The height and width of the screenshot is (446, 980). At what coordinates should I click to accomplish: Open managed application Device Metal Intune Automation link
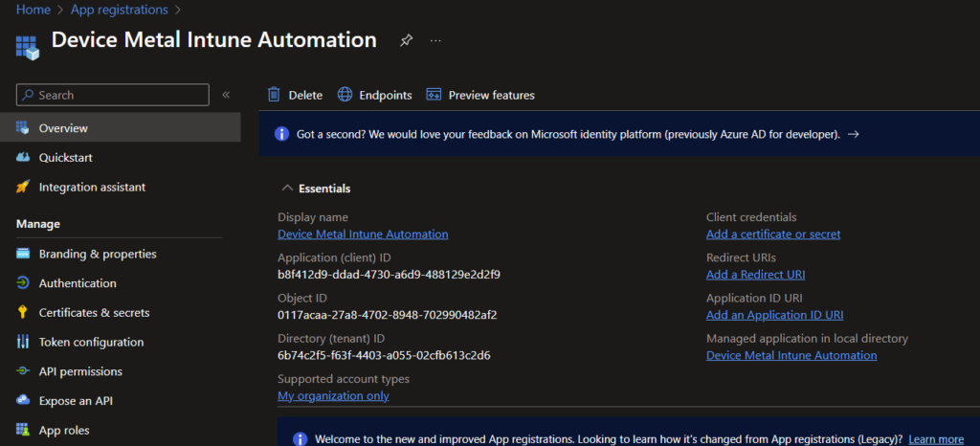[x=791, y=355]
